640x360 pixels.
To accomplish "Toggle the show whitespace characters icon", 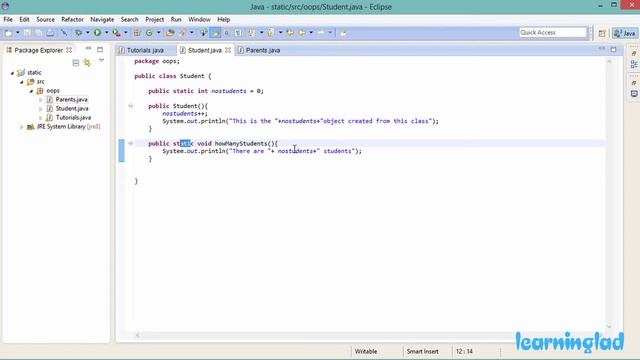I will tap(238, 33).
